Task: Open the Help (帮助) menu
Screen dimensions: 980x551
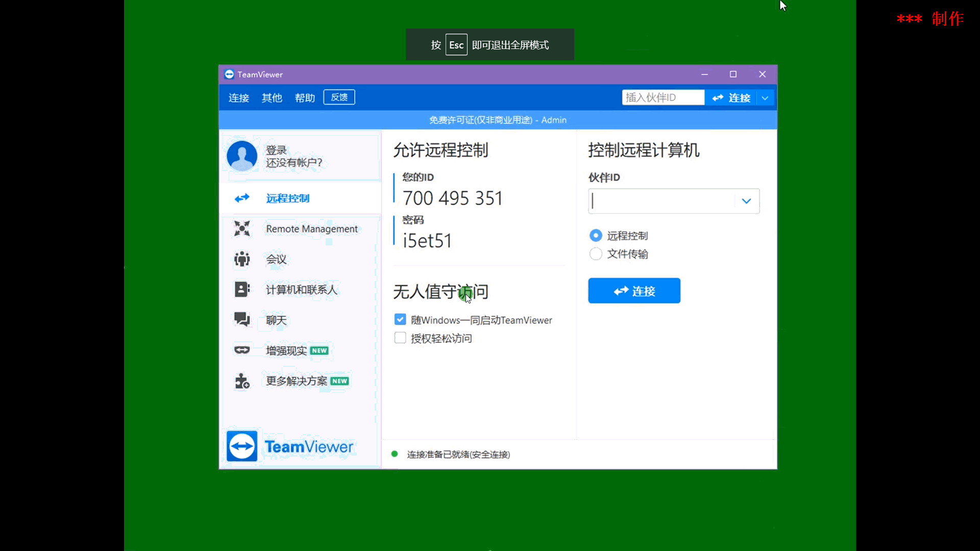Action: click(305, 98)
